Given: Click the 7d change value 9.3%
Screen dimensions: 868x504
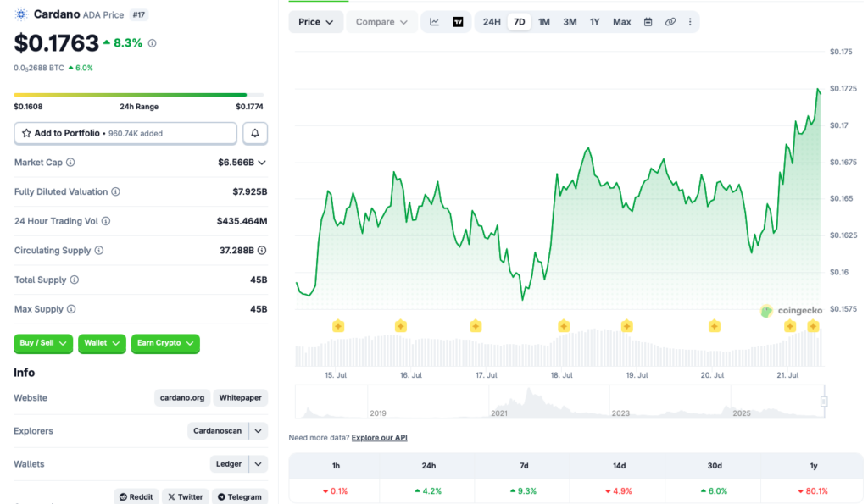Looking at the screenshot, I should 524,491.
